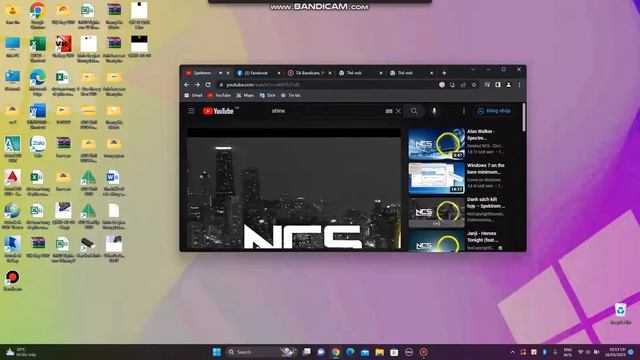Open Bandicam from the taskbar
The height and width of the screenshot is (360, 640).
tap(424, 352)
